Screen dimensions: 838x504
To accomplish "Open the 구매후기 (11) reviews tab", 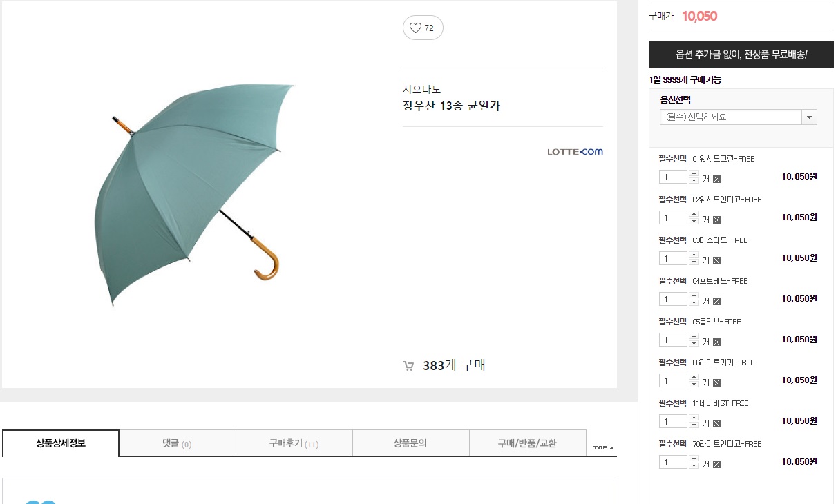I will pos(294,443).
